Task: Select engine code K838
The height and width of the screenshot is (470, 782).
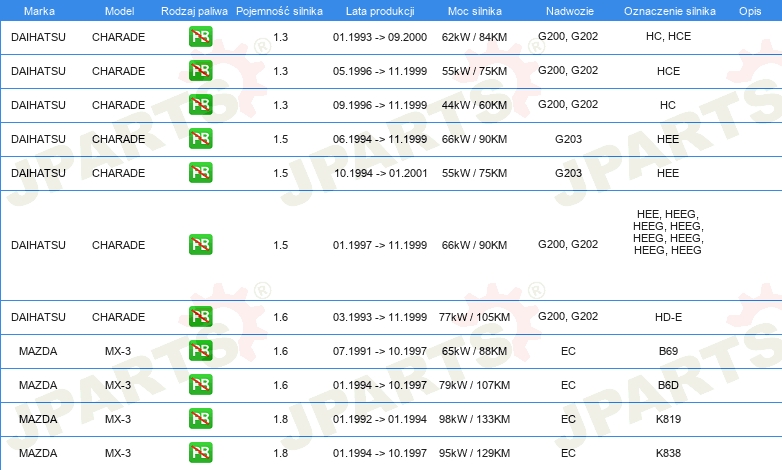Action: tap(668, 453)
